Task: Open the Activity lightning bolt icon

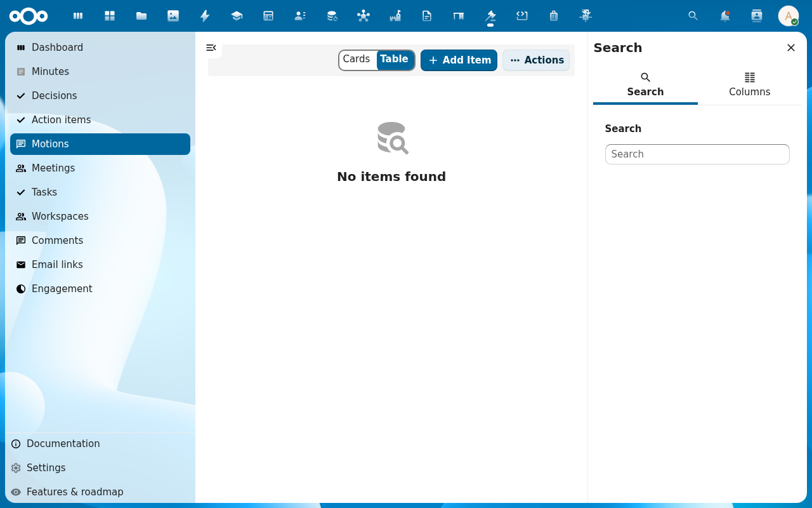Action: coord(205,16)
